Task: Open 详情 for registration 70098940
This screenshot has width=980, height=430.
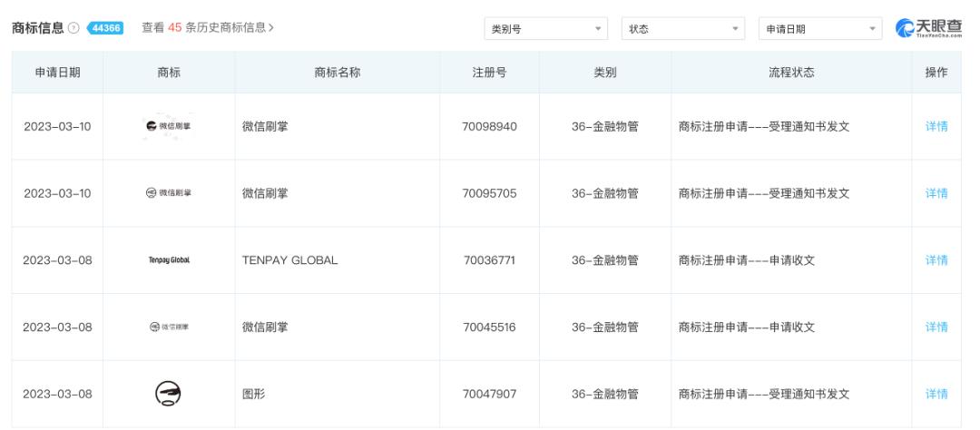Action: point(936,126)
